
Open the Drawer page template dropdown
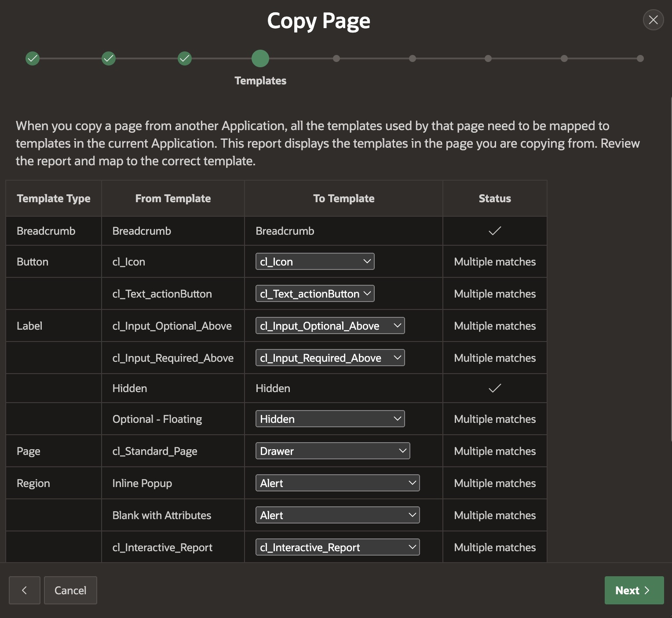(332, 451)
